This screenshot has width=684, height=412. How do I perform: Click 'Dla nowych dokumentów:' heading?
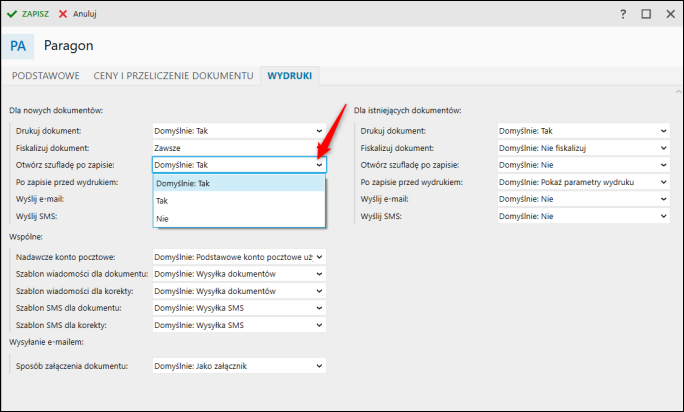[56, 110]
